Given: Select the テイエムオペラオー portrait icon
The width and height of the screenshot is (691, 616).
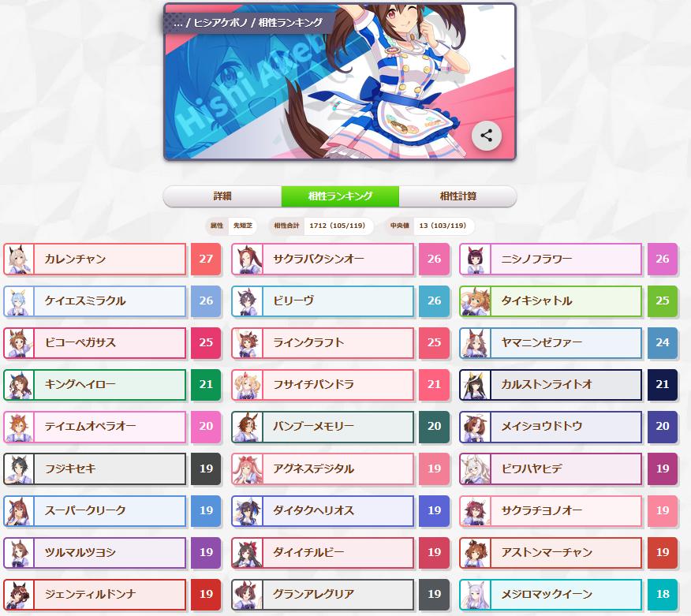Looking at the screenshot, I should click(19, 427).
